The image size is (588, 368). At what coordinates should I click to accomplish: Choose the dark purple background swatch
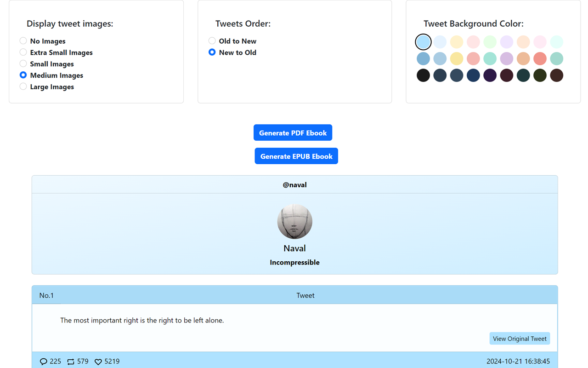[490, 75]
